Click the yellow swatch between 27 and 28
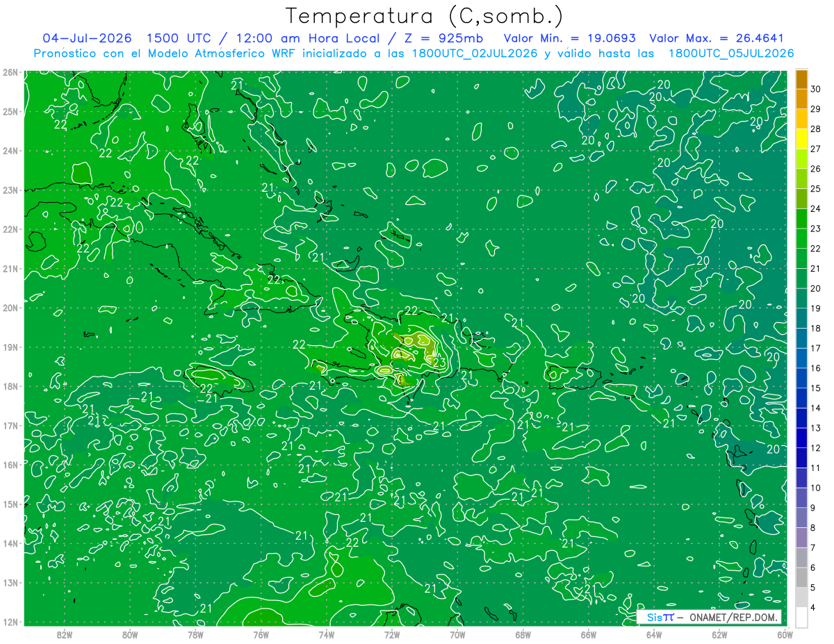The height and width of the screenshot is (644, 834). pyautogui.click(x=801, y=138)
